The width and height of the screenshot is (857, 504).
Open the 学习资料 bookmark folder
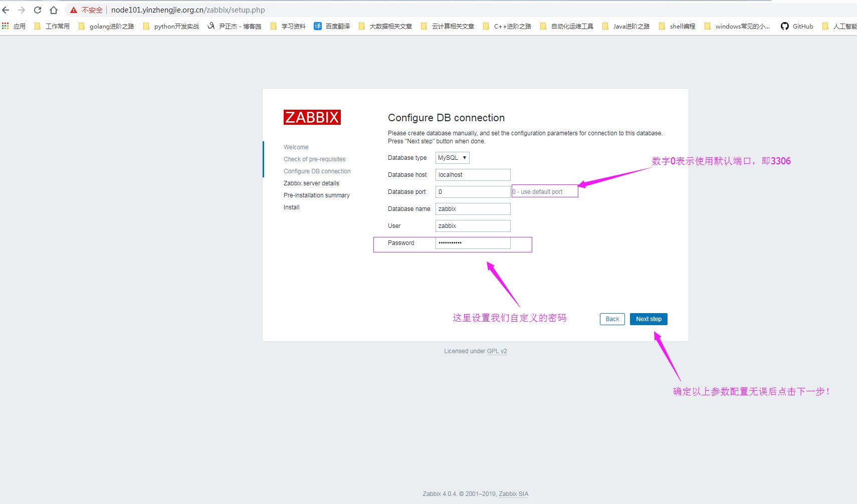(288, 26)
